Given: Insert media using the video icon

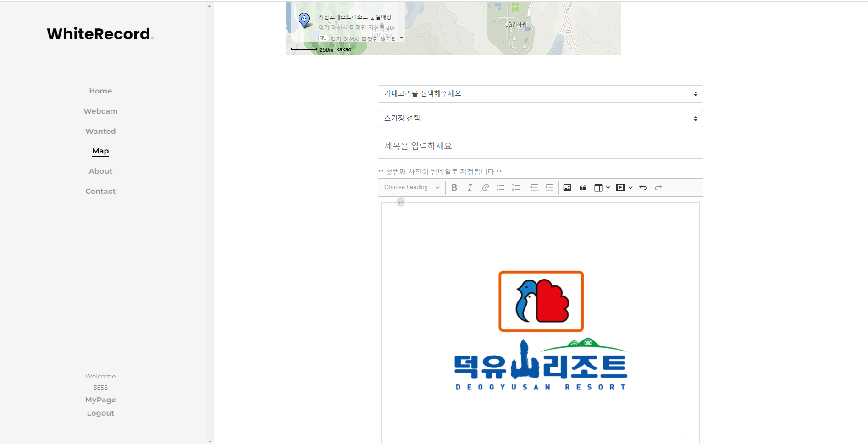Looking at the screenshot, I should click(x=620, y=187).
